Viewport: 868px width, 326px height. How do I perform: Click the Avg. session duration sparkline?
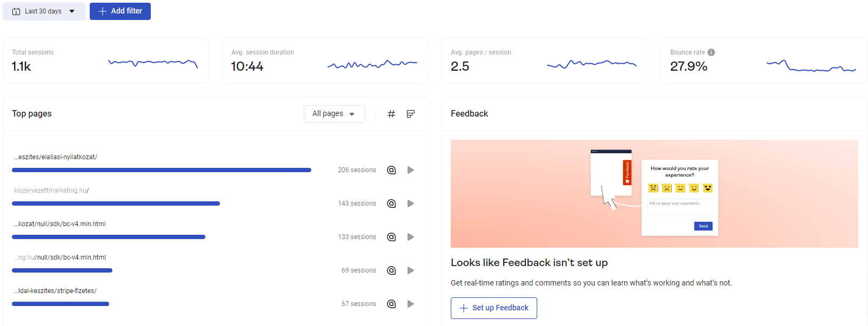coord(372,65)
